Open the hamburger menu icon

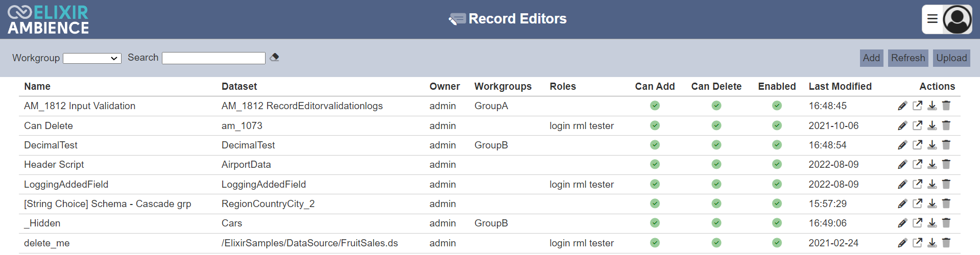(x=933, y=19)
